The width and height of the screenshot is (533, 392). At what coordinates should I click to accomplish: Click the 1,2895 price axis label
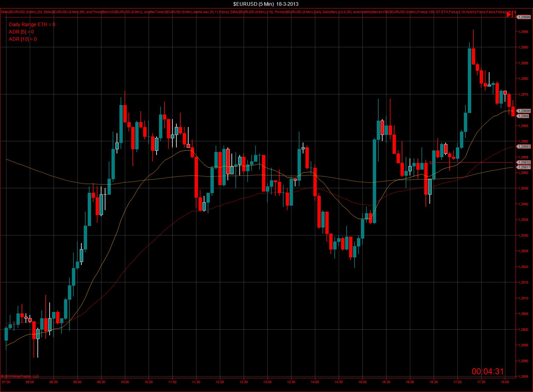point(524,345)
